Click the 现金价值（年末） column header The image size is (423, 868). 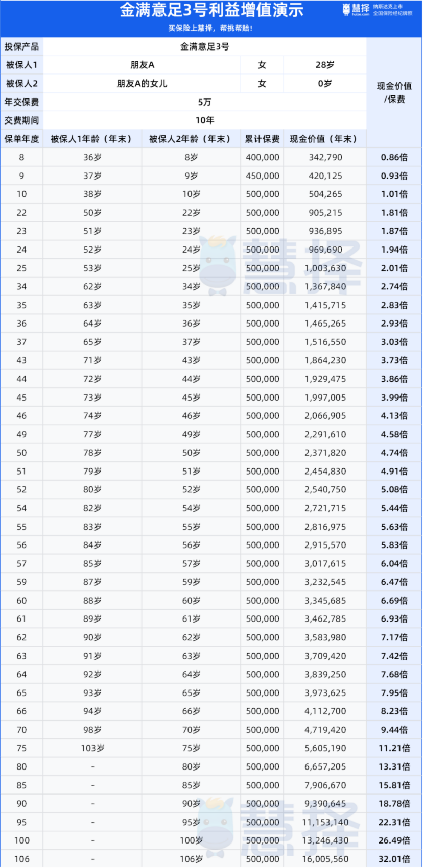324,139
